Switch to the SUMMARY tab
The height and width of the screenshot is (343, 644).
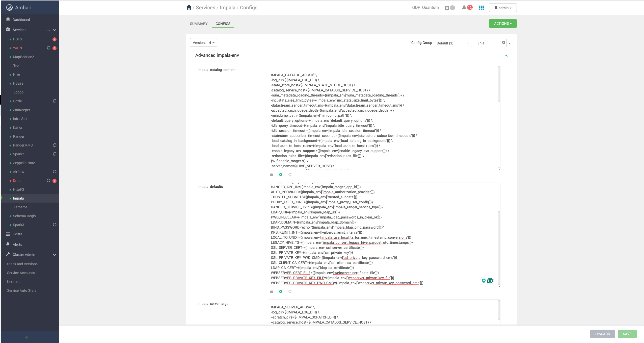coord(199,24)
